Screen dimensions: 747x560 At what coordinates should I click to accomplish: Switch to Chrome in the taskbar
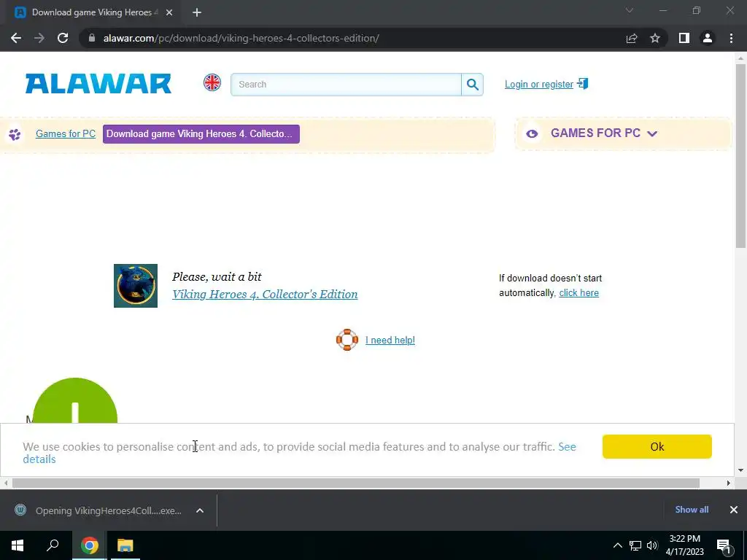pyautogui.click(x=89, y=545)
